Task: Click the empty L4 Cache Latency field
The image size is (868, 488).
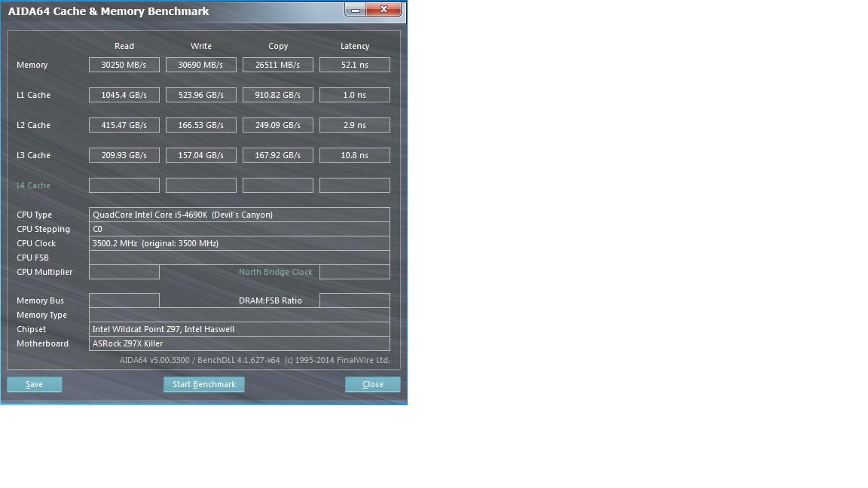Action: (x=355, y=185)
